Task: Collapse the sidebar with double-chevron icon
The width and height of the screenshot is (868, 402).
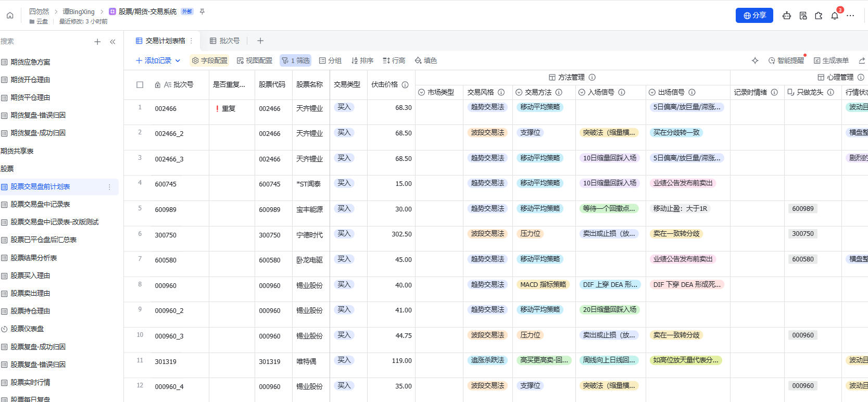Action: click(x=112, y=42)
